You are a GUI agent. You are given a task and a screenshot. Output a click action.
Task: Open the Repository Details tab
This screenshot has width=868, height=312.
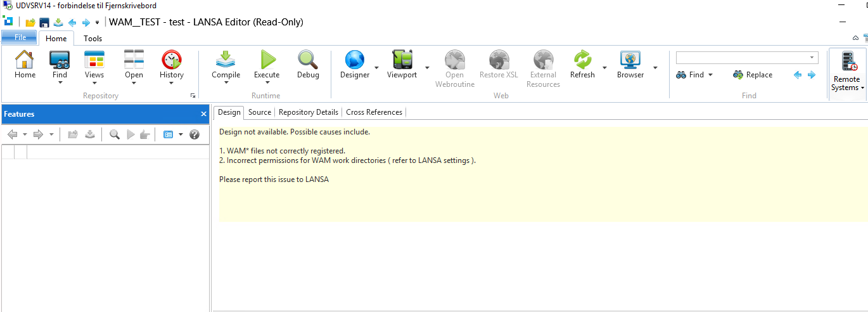point(309,112)
